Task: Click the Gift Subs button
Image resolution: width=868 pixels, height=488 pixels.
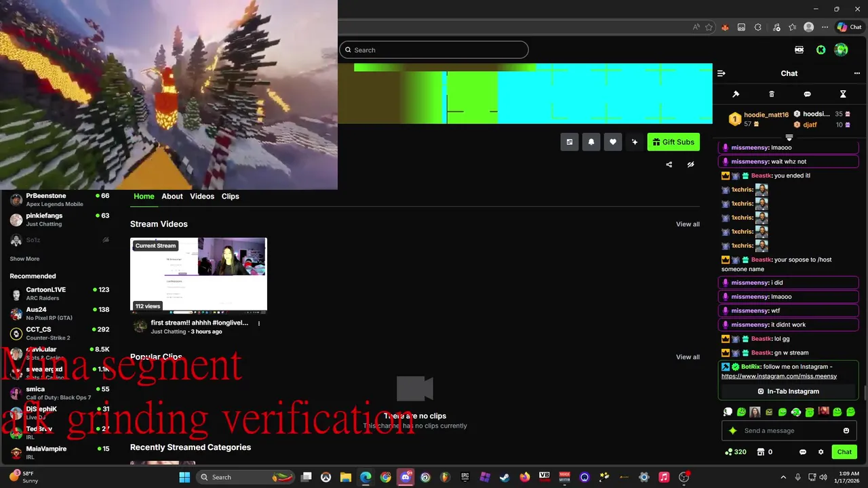Action: (x=673, y=142)
